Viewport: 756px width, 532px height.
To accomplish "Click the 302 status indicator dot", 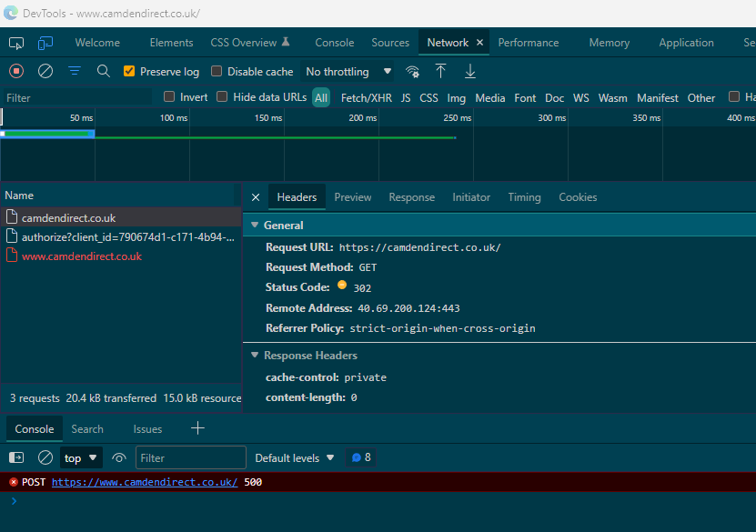I will [342, 285].
